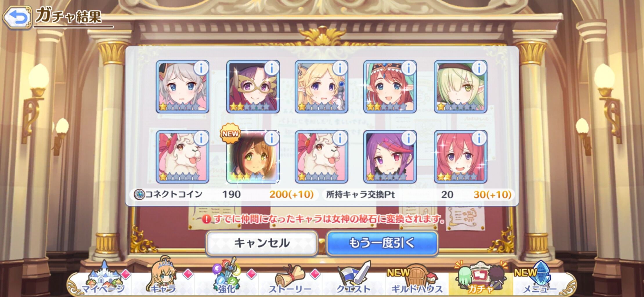
Task: Click the もう一度引く button
Action: point(382,243)
